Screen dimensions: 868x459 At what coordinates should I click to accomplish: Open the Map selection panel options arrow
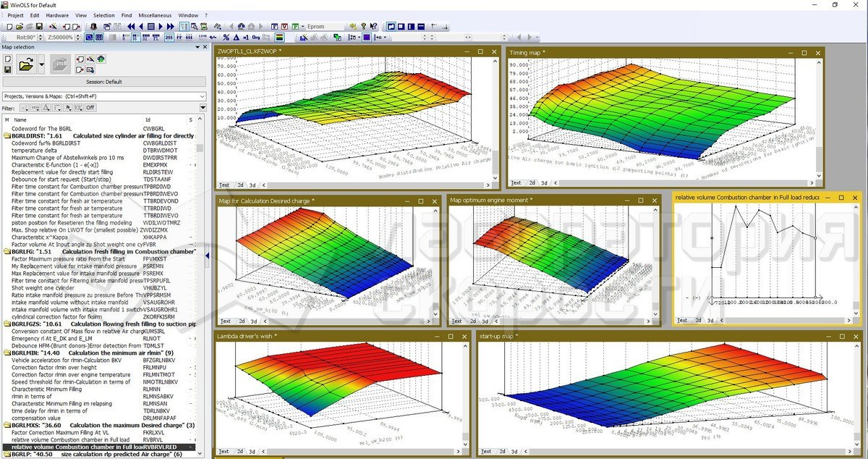[x=197, y=47]
